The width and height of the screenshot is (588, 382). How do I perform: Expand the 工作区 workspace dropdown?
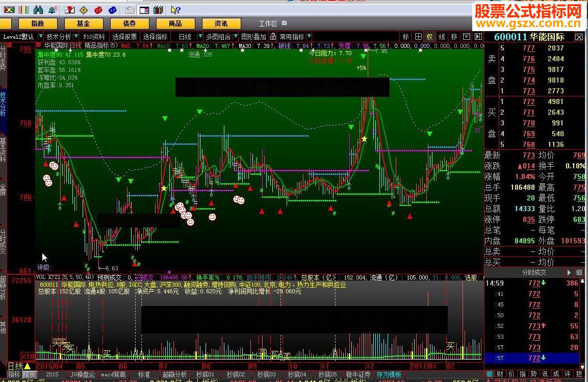pyautogui.click(x=285, y=23)
